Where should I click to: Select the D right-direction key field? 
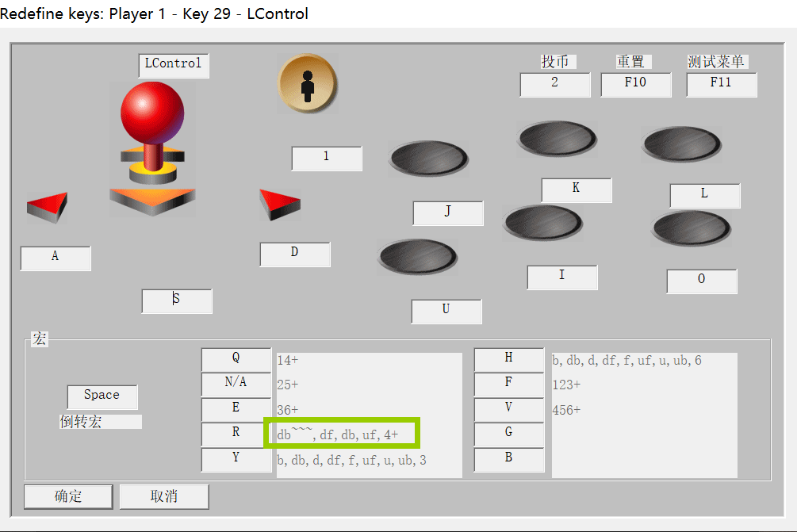[x=295, y=254]
